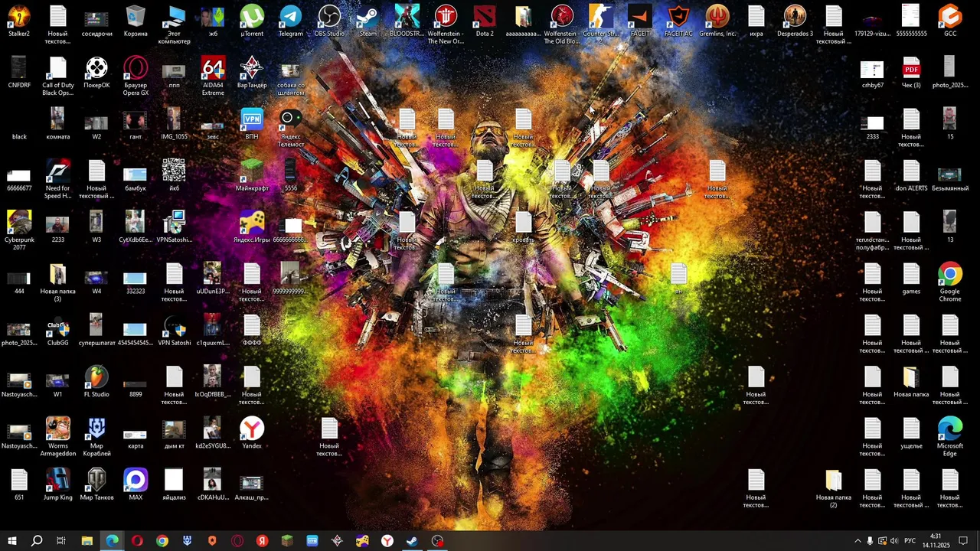Image resolution: width=980 pixels, height=551 pixels.
Task: Launch FL Studio from the desktop
Action: 96,382
